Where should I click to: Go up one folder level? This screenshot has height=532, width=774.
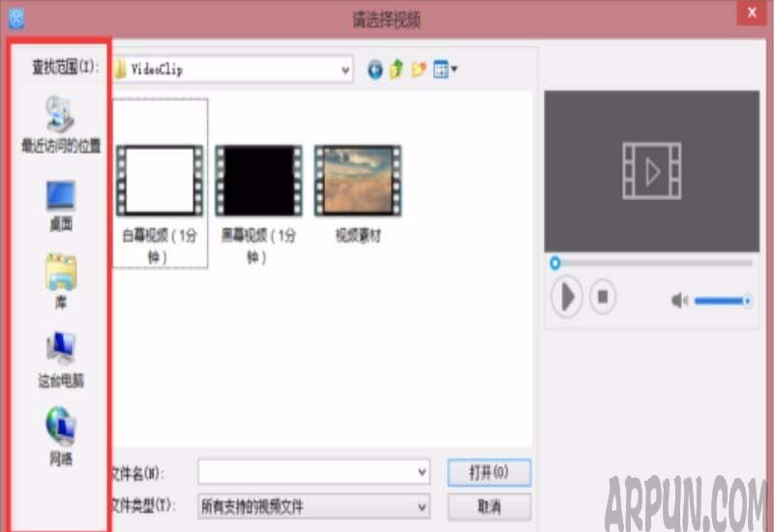pyautogui.click(x=397, y=70)
